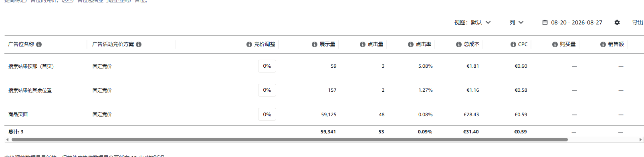Click the horizontal scrollbar thumb
Viewport: 644px width, 157px height.
coord(290,140)
